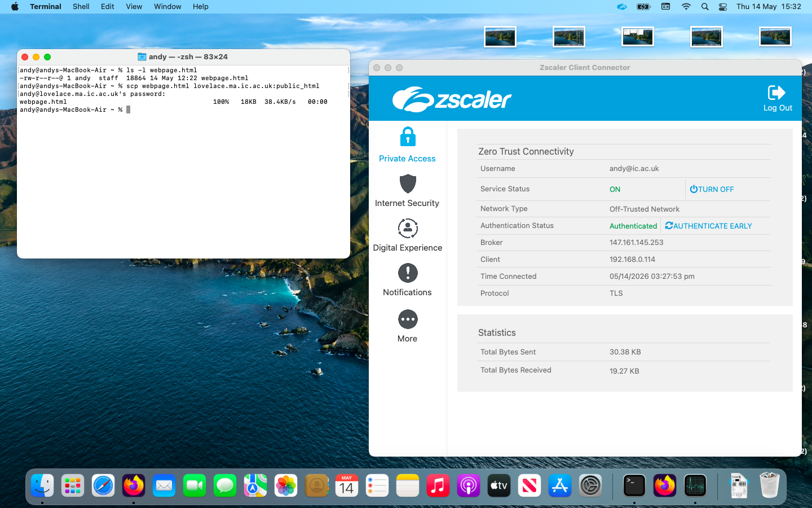Click username value andy@ic.ac.uk
The width and height of the screenshot is (812, 508).
tap(634, 169)
